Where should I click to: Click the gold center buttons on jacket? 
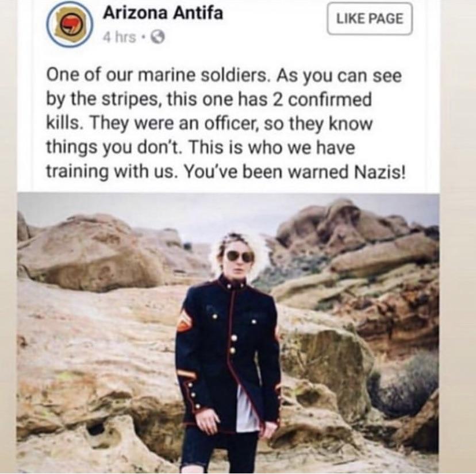(233, 344)
